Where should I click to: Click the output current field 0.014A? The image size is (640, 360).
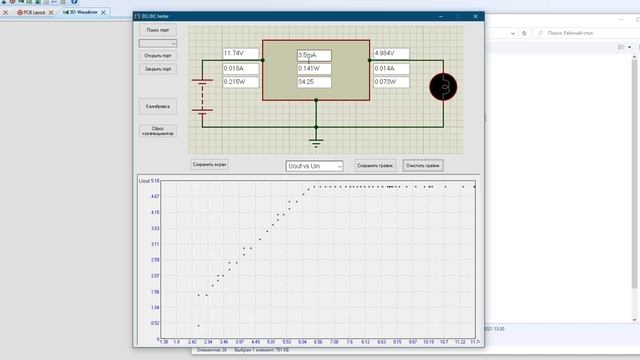tap(391, 69)
